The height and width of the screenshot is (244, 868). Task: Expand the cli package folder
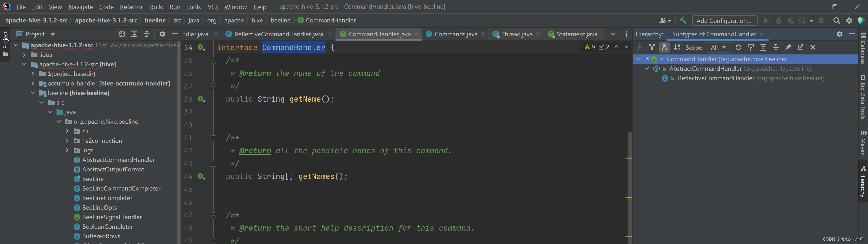[67, 131]
